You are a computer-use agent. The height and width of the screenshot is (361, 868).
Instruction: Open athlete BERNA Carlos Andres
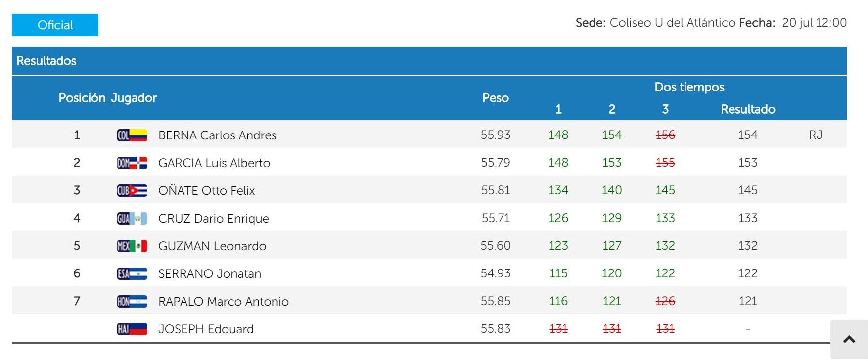point(217,135)
